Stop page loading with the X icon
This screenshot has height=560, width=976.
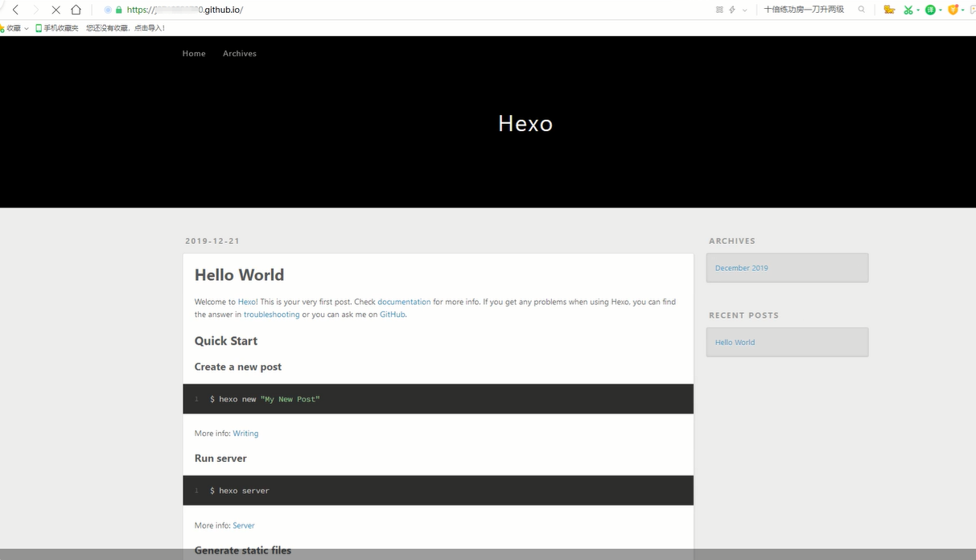point(56,10)
